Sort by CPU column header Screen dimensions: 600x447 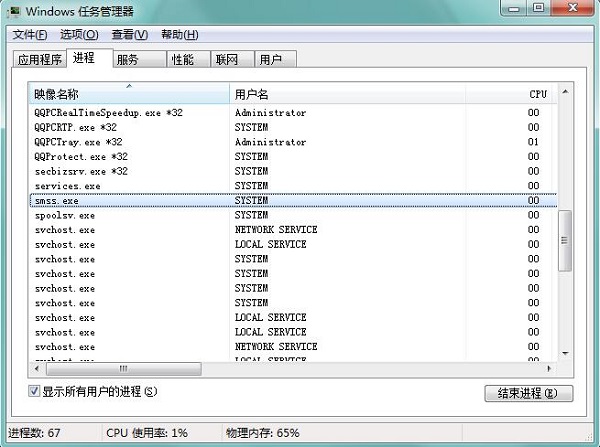click(511, 94)
